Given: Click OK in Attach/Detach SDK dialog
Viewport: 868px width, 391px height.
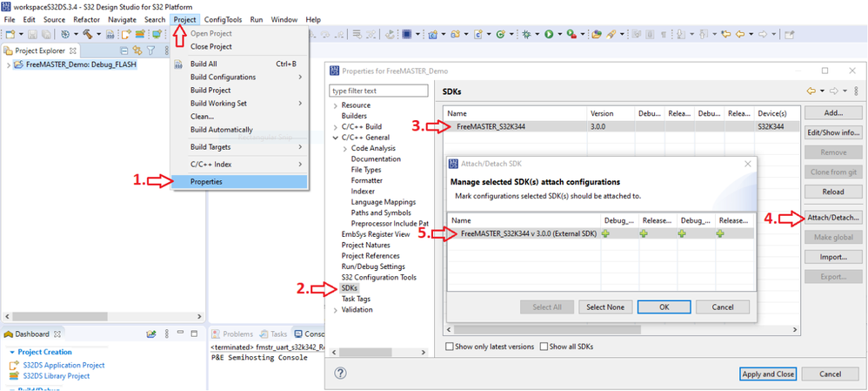Looking at the screenshot, I should tap(664, 307).
